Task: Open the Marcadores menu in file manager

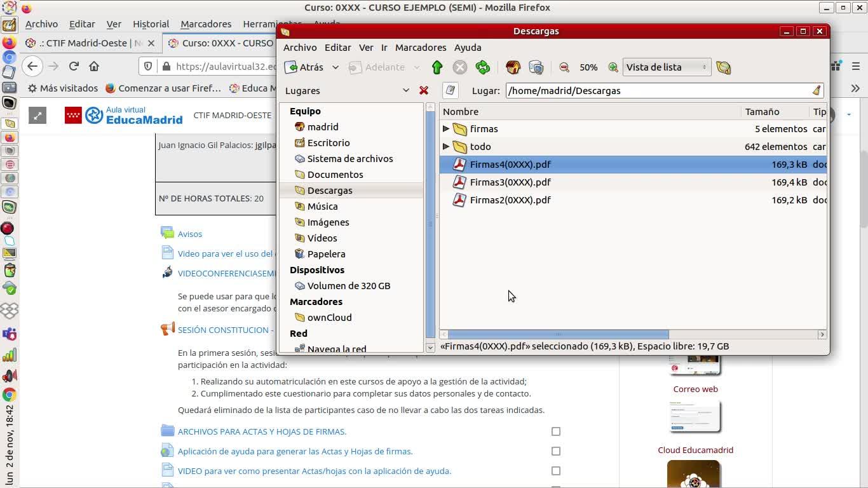Action: point(420,48)
